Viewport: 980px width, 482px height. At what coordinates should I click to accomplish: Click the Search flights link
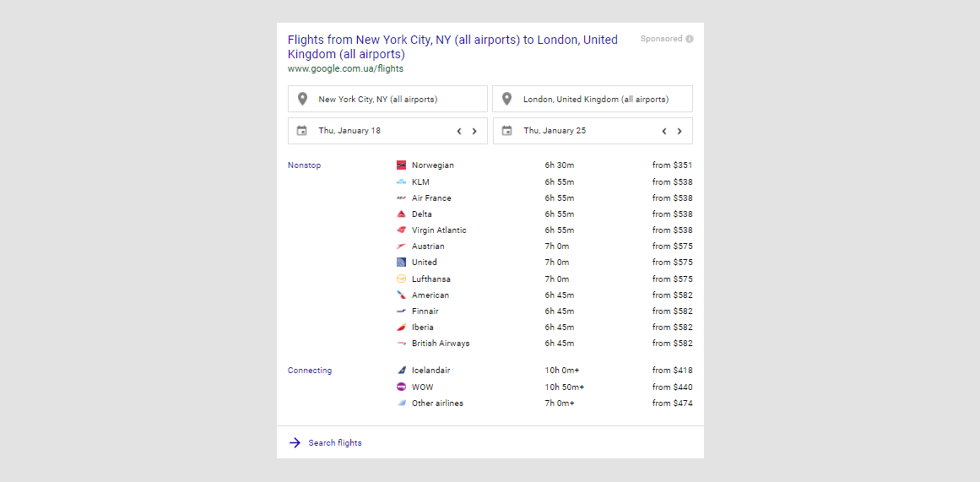[334, 442]
